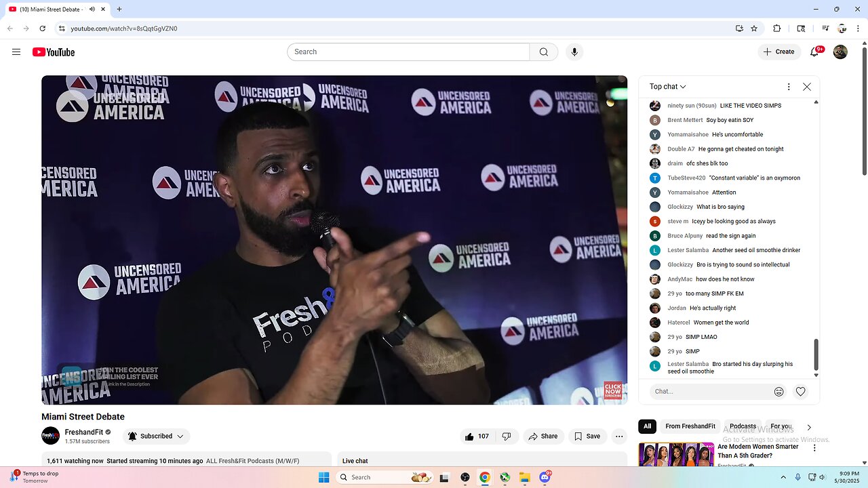Close the live chat panel
Screen dimensions: 868x488
[807, 87]
